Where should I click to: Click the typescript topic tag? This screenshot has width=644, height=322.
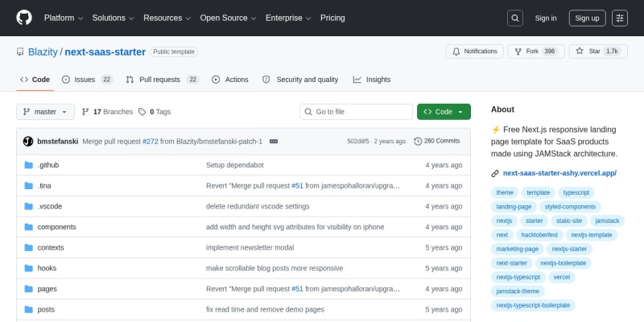pos(576,192)
